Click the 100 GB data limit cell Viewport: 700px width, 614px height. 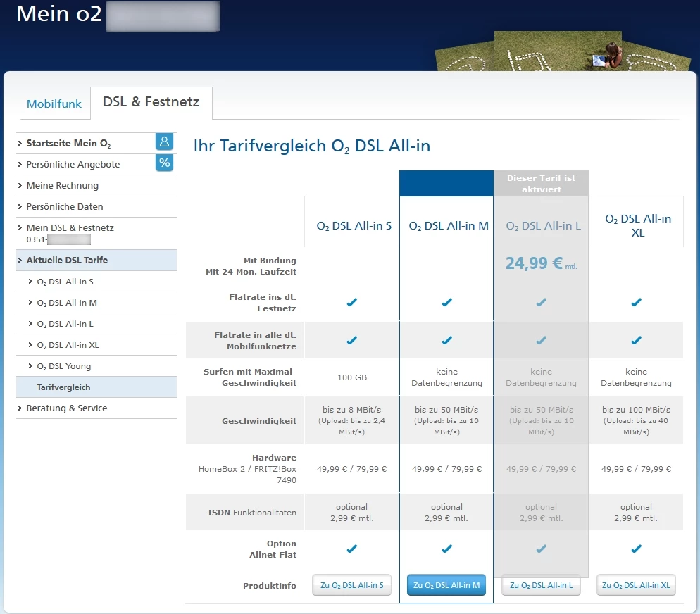click(352, 377)
